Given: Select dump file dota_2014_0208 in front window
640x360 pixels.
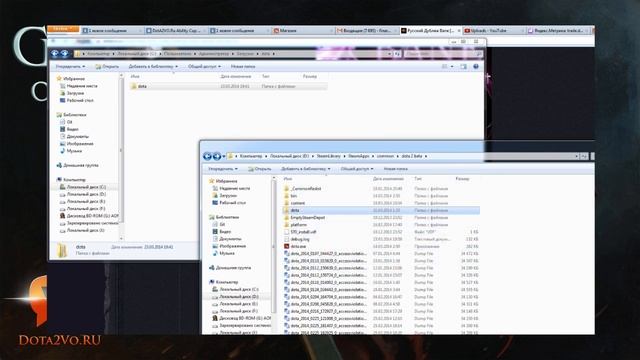Looking at the screenshot, I should pos(325,304).
